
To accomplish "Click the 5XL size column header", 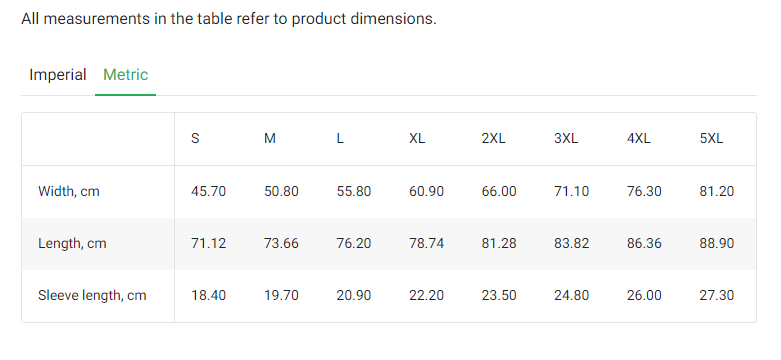I will coord(711,138).
